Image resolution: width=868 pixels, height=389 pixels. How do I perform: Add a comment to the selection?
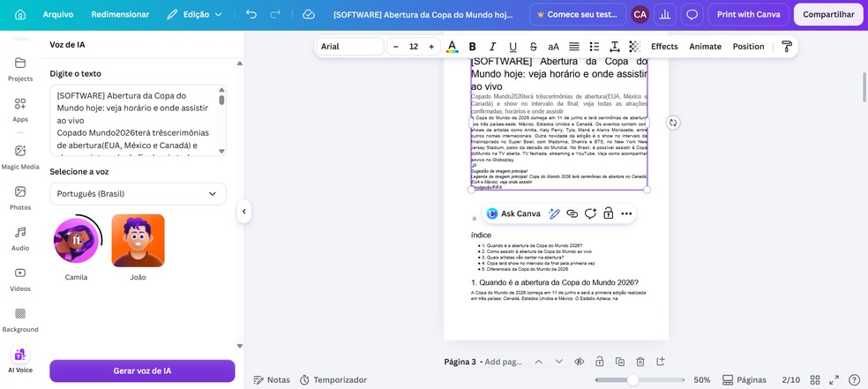(x=590, y=213)
